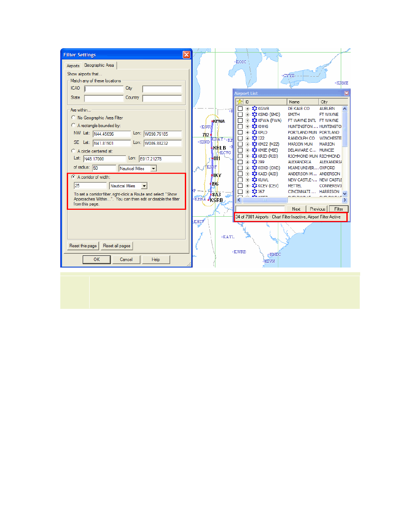Click the KAID (AID) airport icon
This screenshot has width=411, height=532.
(x=255, y=174)
